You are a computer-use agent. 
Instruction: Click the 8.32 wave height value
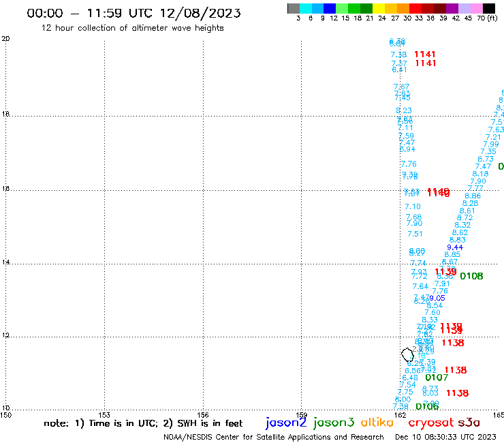pyautogui.click(x=462, y=225)
